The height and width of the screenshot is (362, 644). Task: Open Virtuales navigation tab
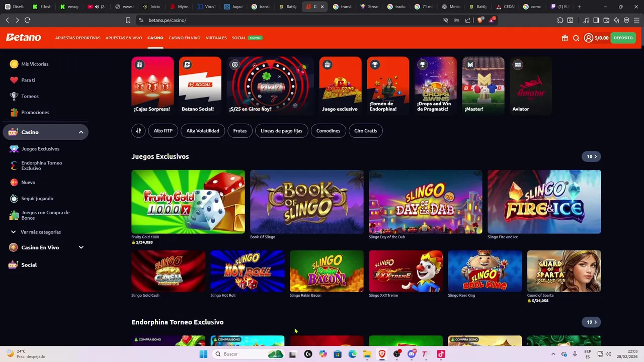coord(216,38)
